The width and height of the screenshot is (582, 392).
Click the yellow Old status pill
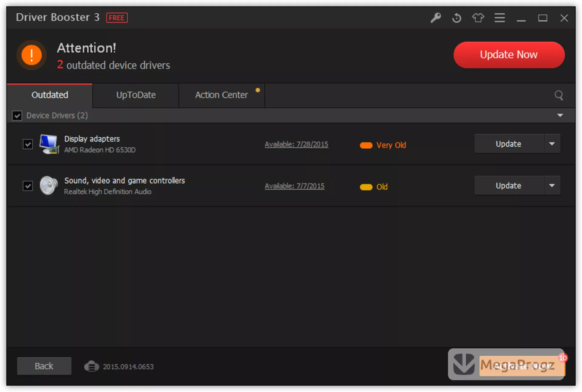tap(366, 187)
